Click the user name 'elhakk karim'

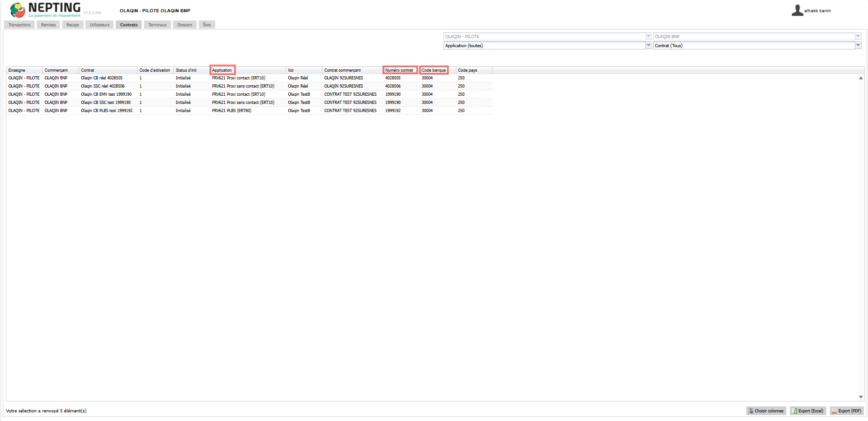tap(818, 11)
